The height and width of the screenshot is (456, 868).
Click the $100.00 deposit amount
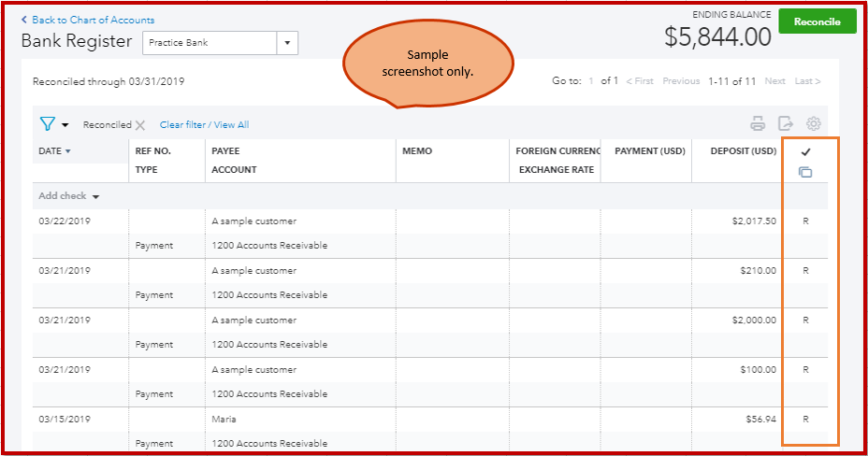758,370
